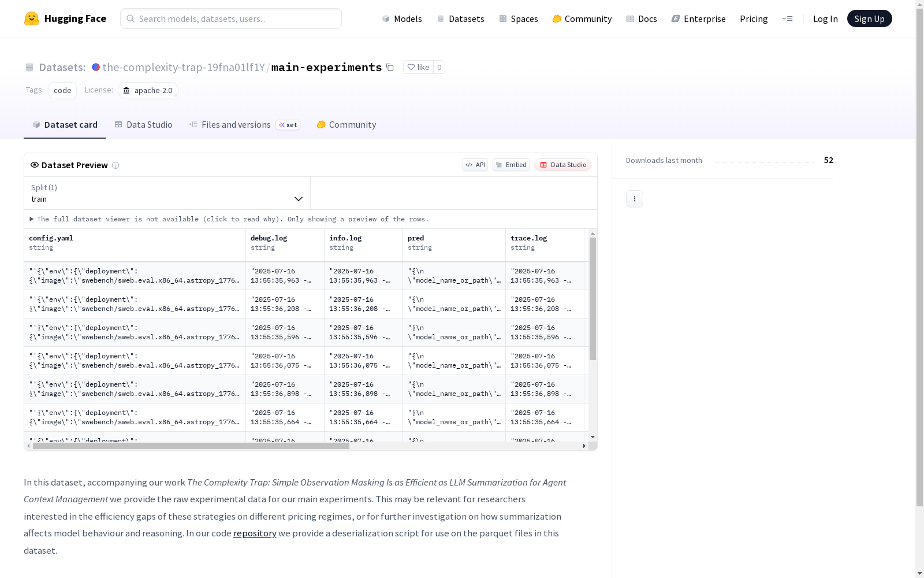Click the Embed button
Screen dimensions: 924x578
[511, 165]
